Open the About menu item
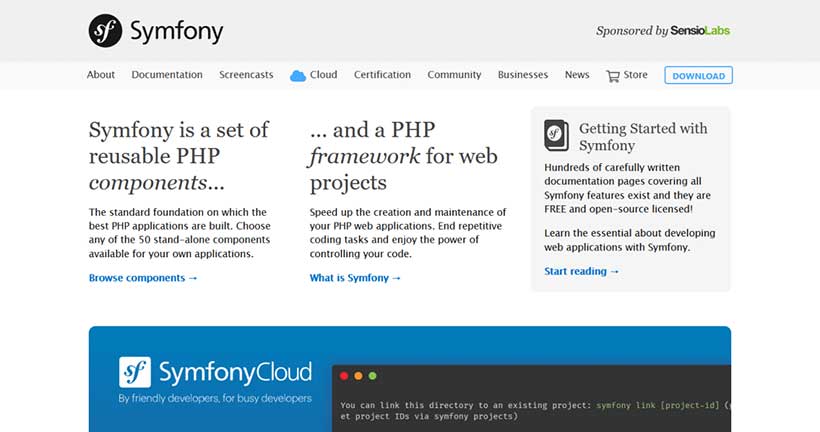This screenshot has width=820, height=432. (100, 75)
